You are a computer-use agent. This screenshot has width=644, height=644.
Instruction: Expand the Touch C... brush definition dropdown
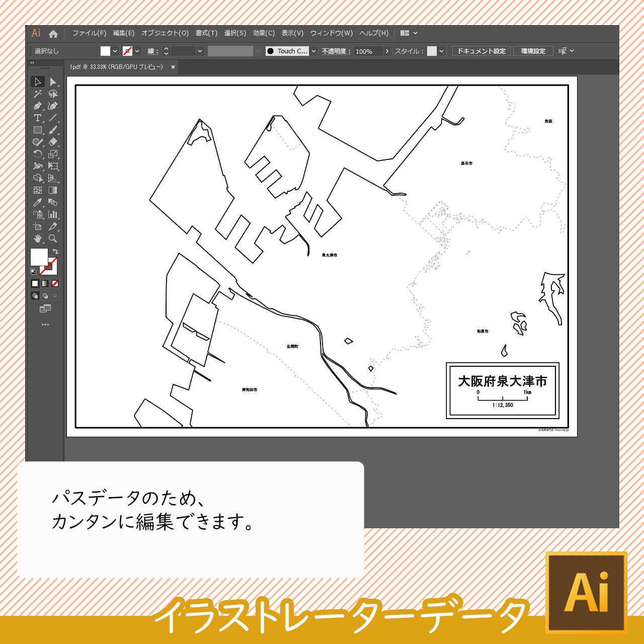tap(314, 51)
